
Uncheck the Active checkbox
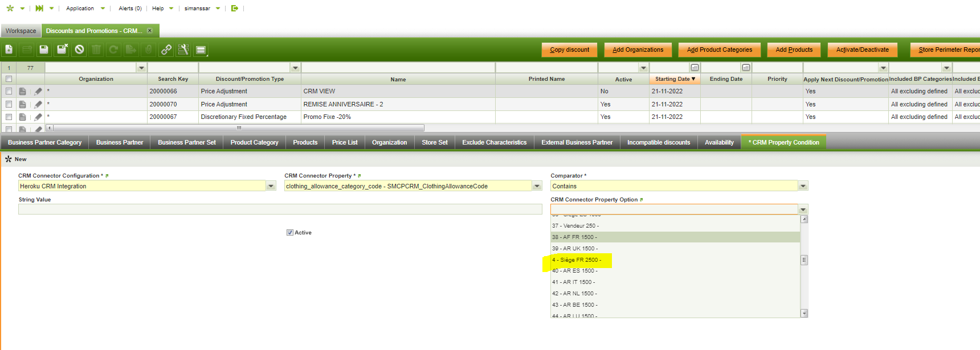[x=290, y=232]
